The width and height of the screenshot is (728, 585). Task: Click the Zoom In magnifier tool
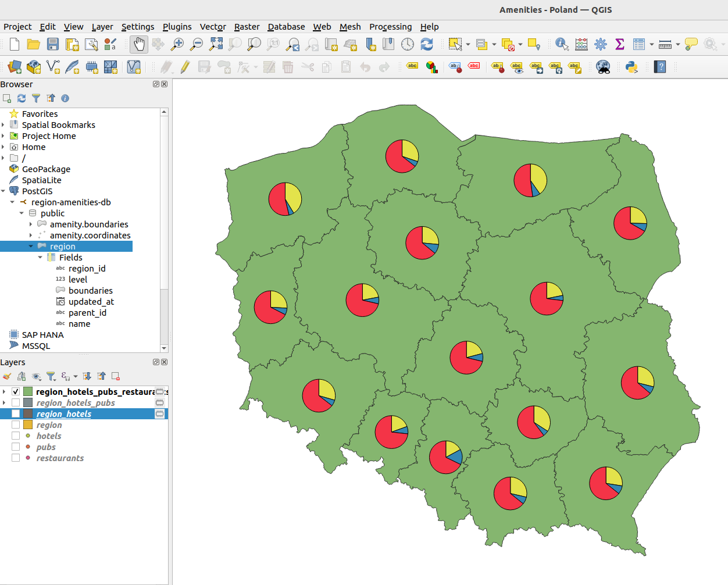[177, 44]
